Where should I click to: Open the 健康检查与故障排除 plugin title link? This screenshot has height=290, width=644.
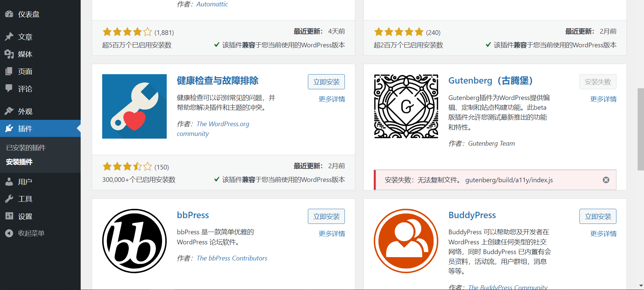(x=217, y=81)
